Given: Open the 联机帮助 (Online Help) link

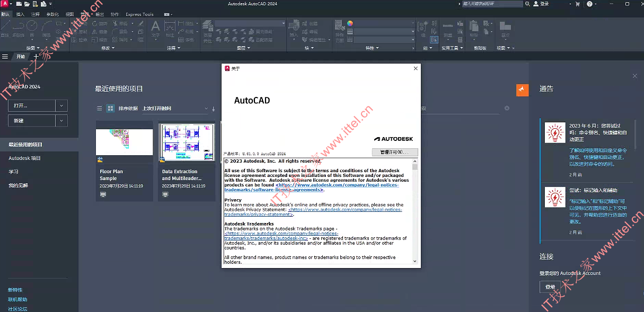Looking at the screenshot, I should [17, 299].
